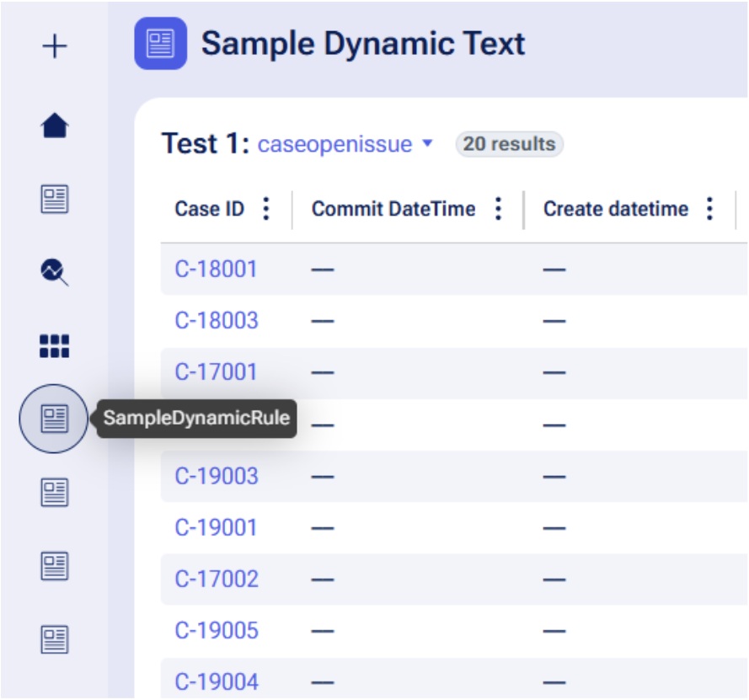The image size is (749, 700).
Task: Click the second page icon below SampleDynamicRule
Action: pyautogui.click(x=55, y=566)
